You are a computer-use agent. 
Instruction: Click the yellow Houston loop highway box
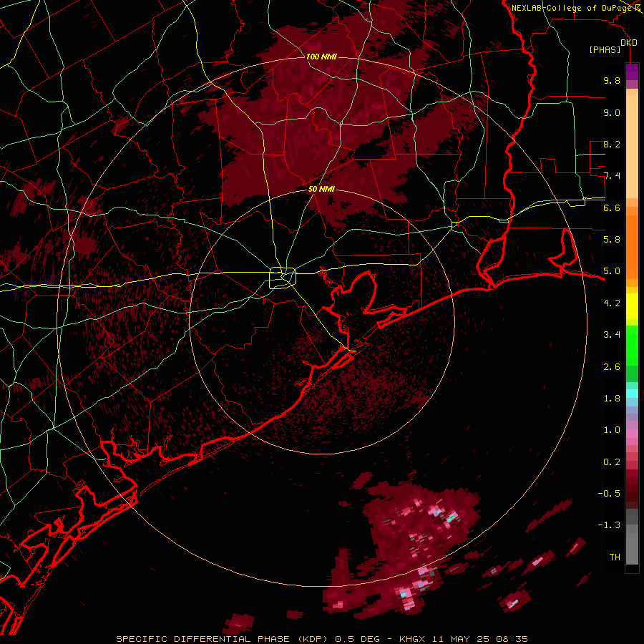pos(283,278)
